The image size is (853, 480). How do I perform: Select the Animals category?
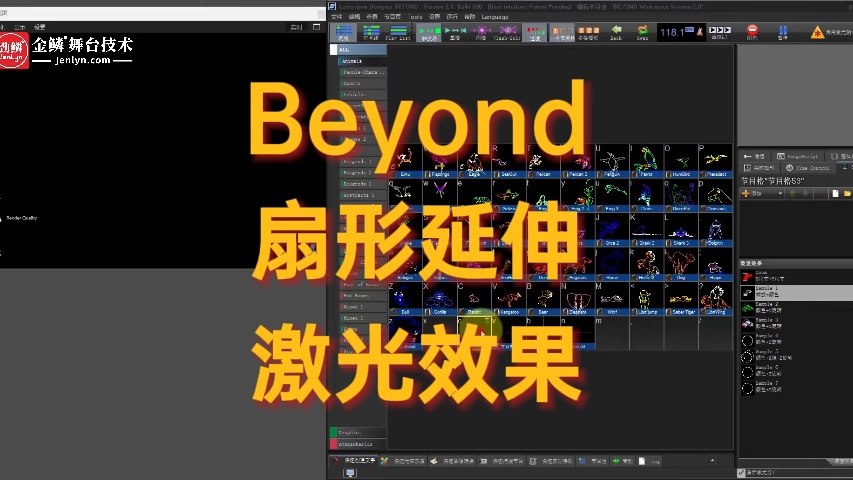point(362,61)
